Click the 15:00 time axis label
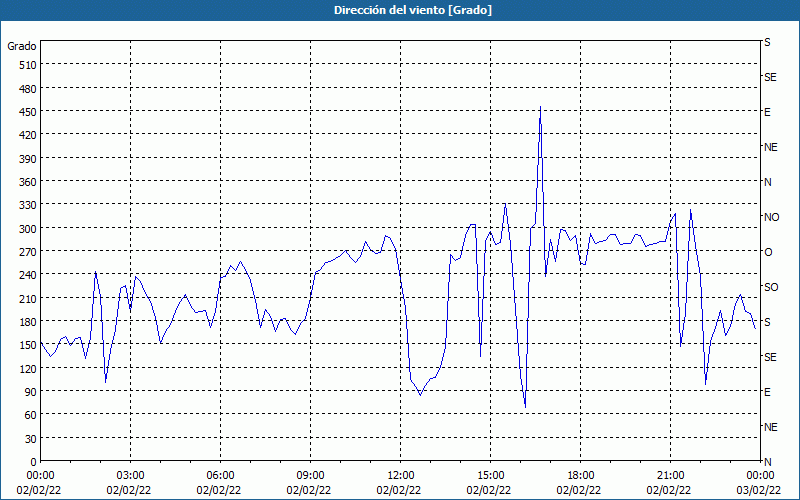The image size is (800, 500). (x=490, y=476)
